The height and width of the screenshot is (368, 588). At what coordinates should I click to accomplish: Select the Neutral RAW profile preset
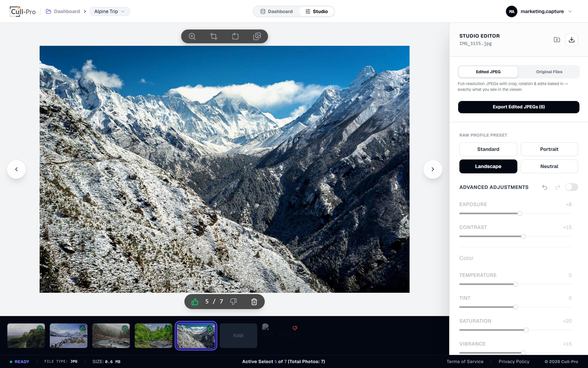[x=549, y=166]
